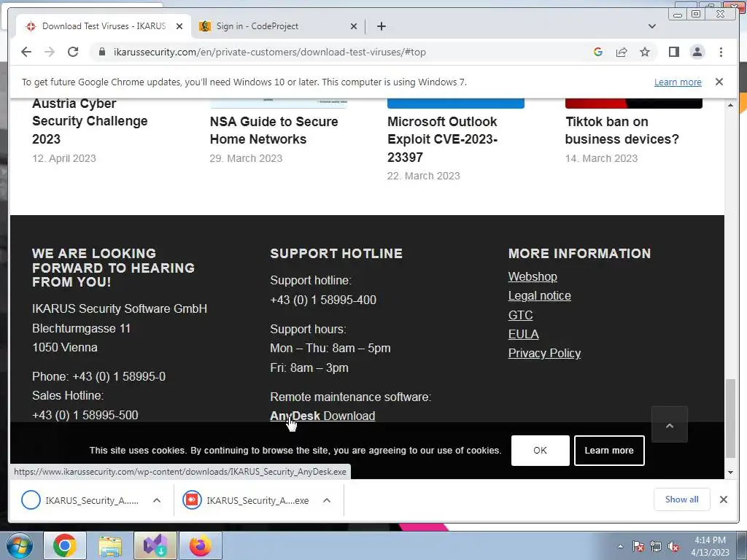
Task: Click the Google icon in address bar
Action: point(598,52)
